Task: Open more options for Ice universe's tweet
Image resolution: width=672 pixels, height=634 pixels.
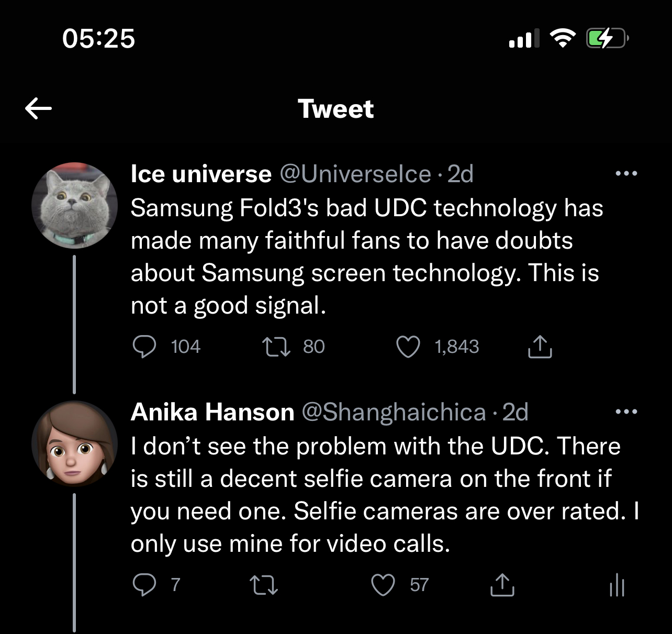Action: tap(626, 173)
